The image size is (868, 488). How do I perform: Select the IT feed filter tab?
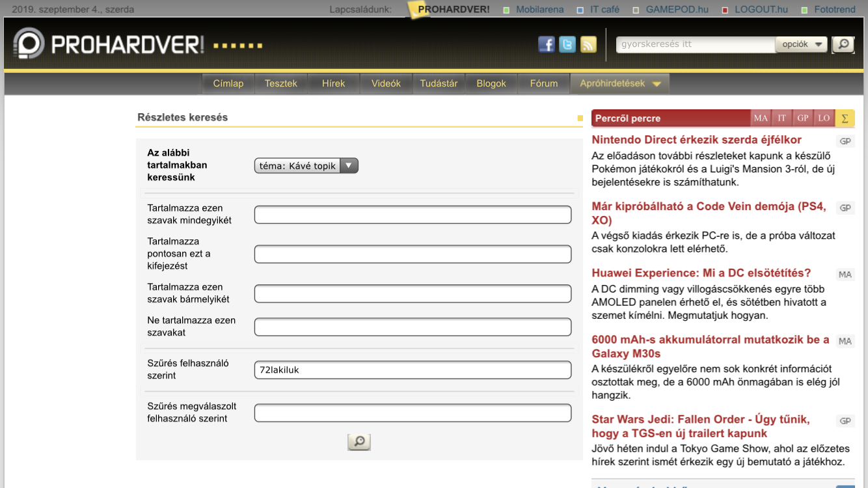[x=781, y=118]
